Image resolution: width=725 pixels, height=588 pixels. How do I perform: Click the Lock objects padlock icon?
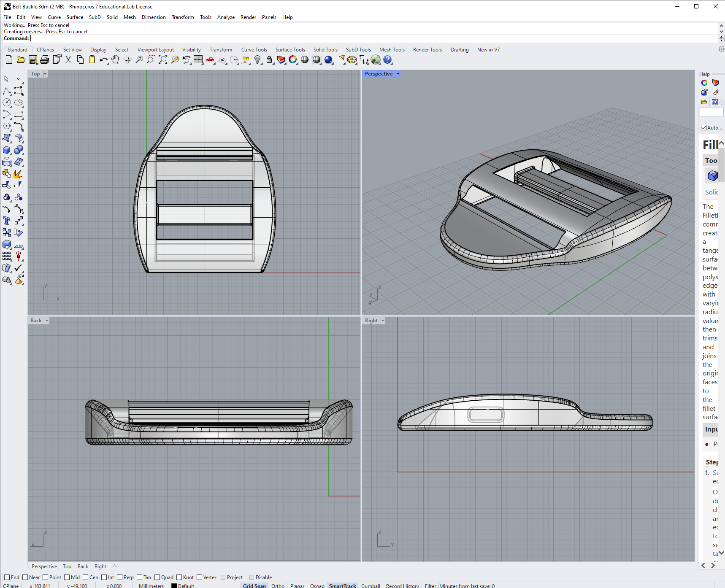(x=269, y=60)
